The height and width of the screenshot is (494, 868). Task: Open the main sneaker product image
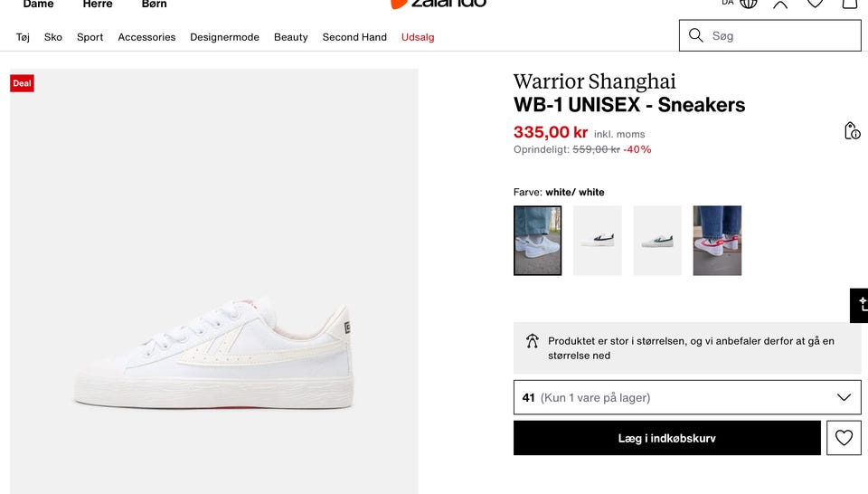click(x=214, y=281)
